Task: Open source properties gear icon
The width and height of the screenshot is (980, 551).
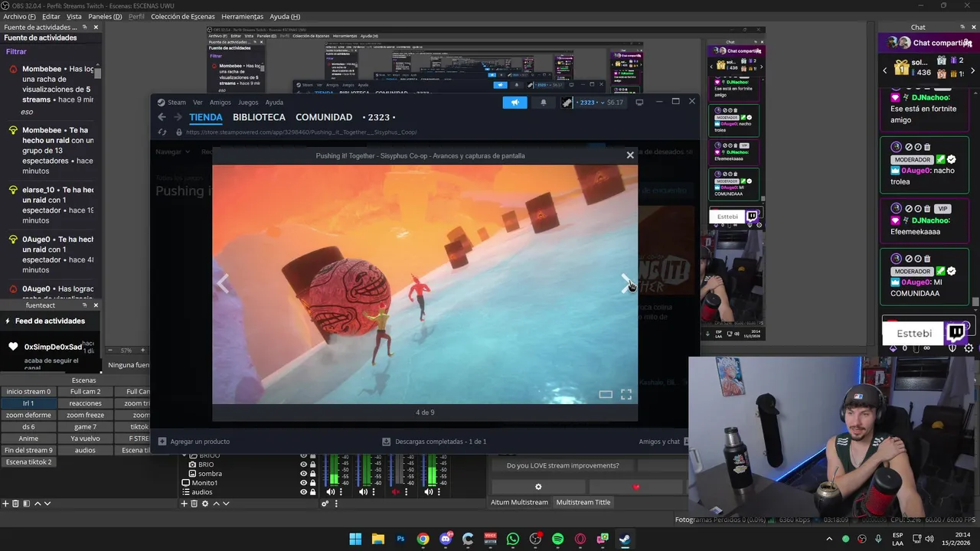Action: tap(204, 504)
